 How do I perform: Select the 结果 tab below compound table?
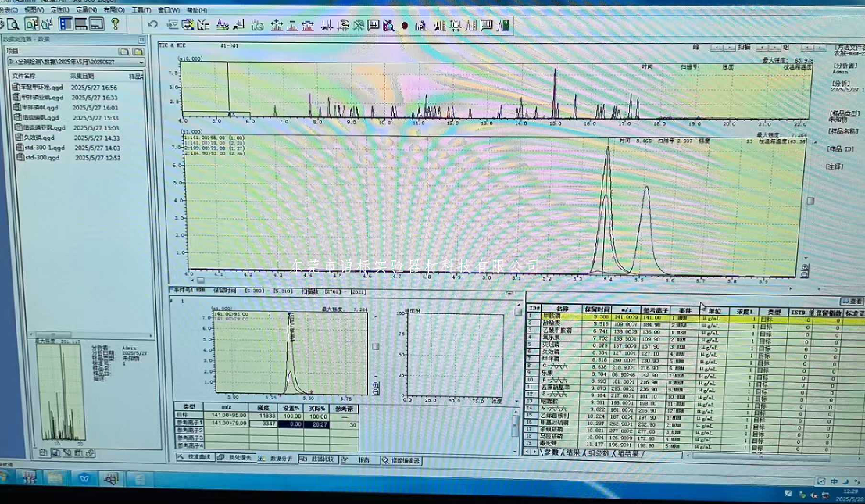pos(573,453)
